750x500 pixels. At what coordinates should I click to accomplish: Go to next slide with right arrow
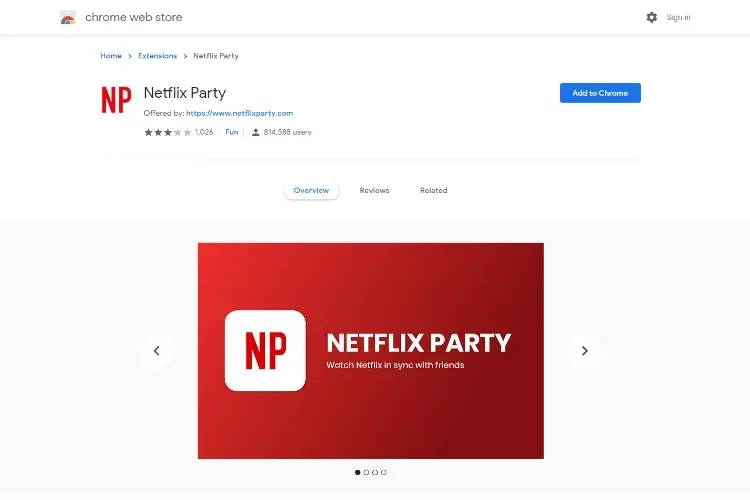(585, 351)
